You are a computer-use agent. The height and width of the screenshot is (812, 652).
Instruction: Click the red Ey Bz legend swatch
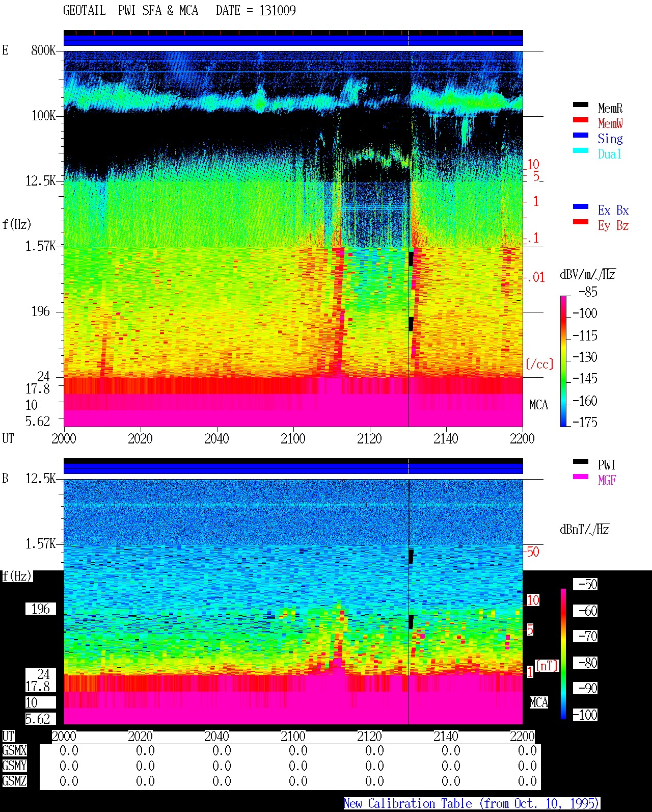tap(581, 222)
